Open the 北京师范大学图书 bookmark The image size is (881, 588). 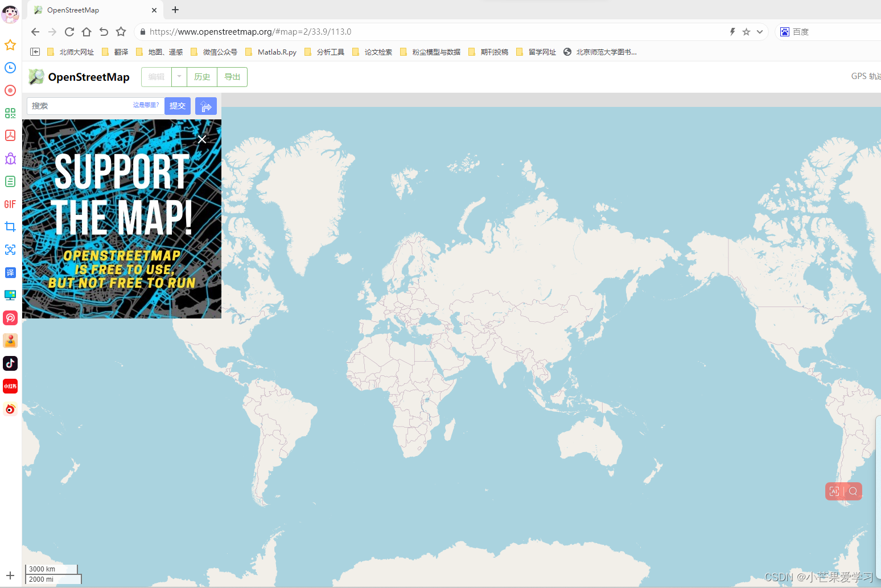[600, 52]
